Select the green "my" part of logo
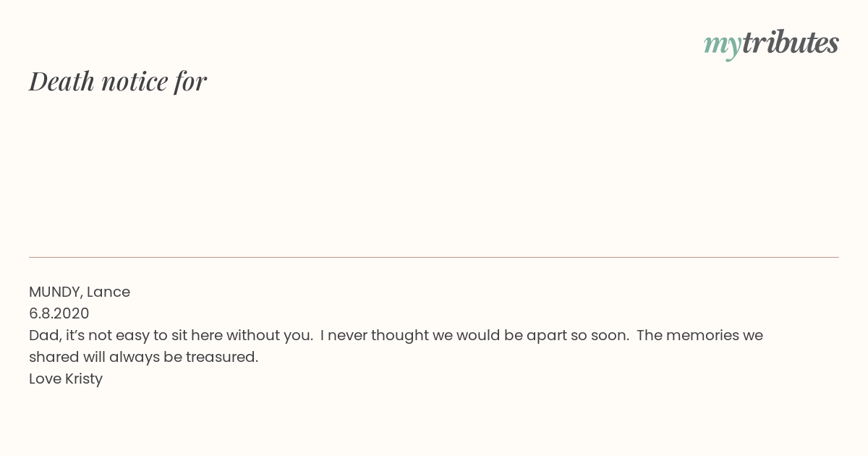This screenshot has width=868, height=456. pos(722,46)
